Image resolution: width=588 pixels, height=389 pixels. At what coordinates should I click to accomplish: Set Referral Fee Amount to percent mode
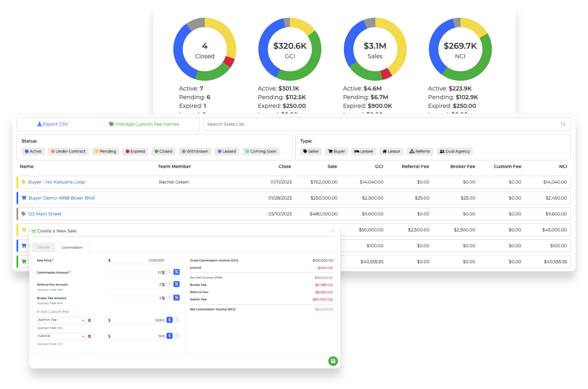pyautogui.click(x=176, y=284)
